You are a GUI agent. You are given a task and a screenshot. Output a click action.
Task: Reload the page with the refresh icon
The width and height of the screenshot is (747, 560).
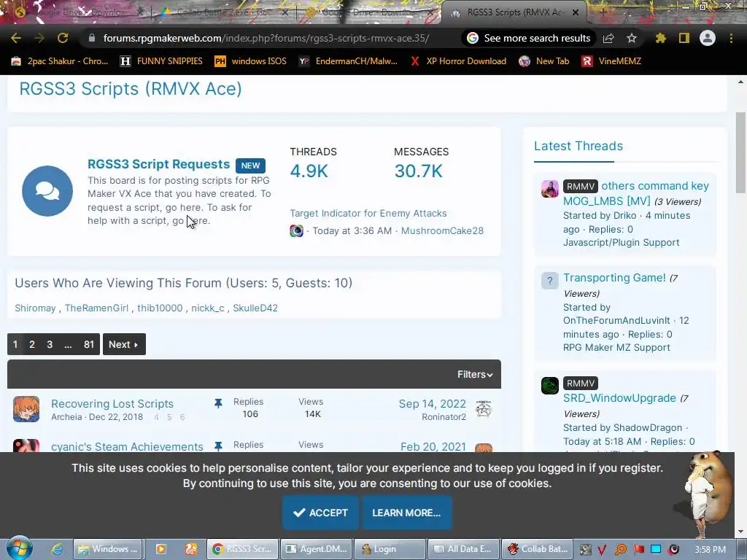pyautogui.click(x=63, y=38)
